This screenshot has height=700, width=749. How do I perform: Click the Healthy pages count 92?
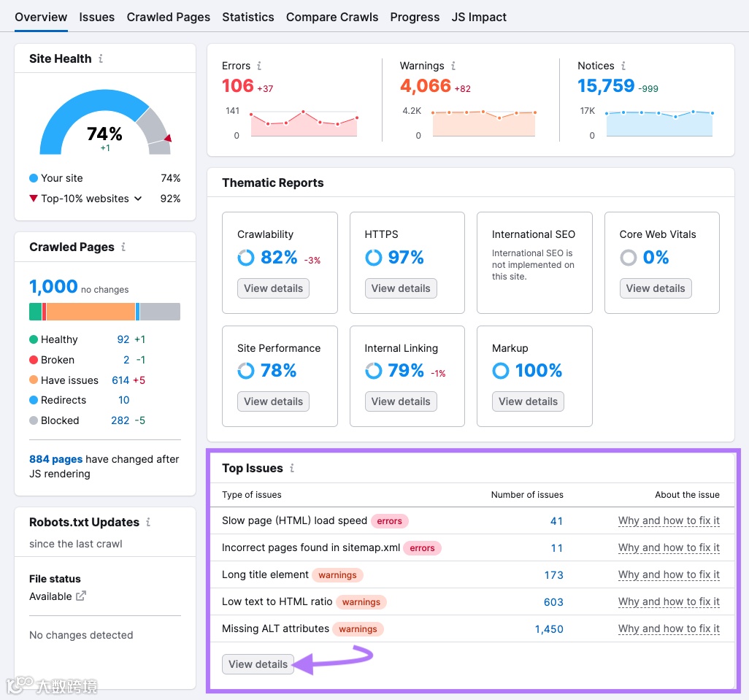pos(123,339)
